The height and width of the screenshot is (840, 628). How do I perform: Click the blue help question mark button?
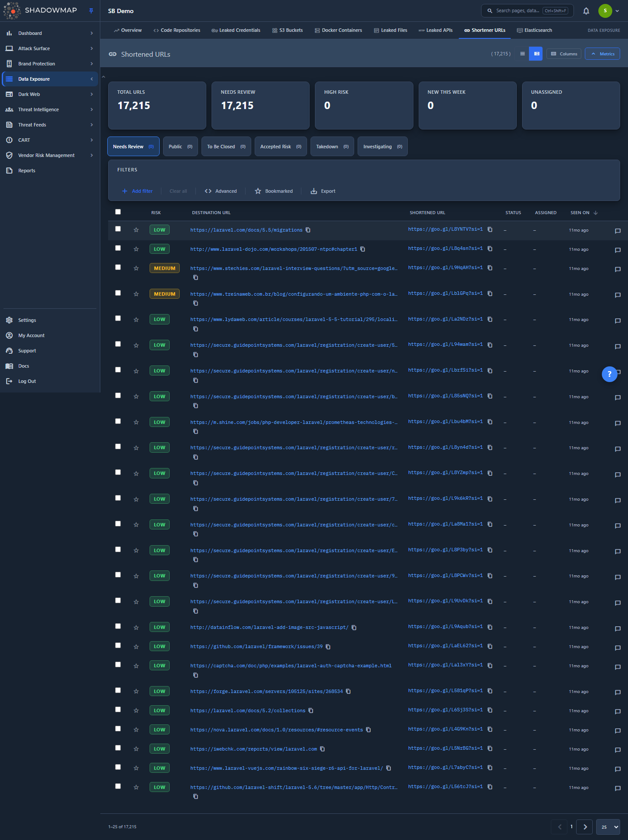pyautogui.click(x=609, y=374)
